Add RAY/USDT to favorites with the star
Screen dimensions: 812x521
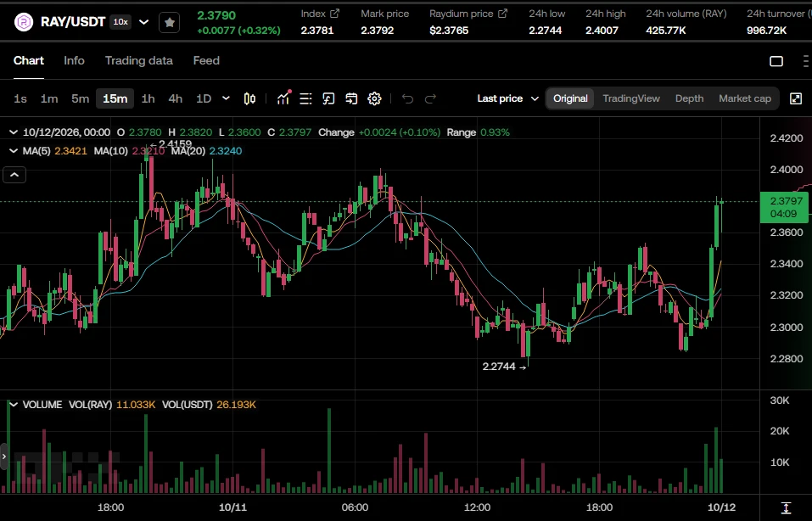point(169,22)
